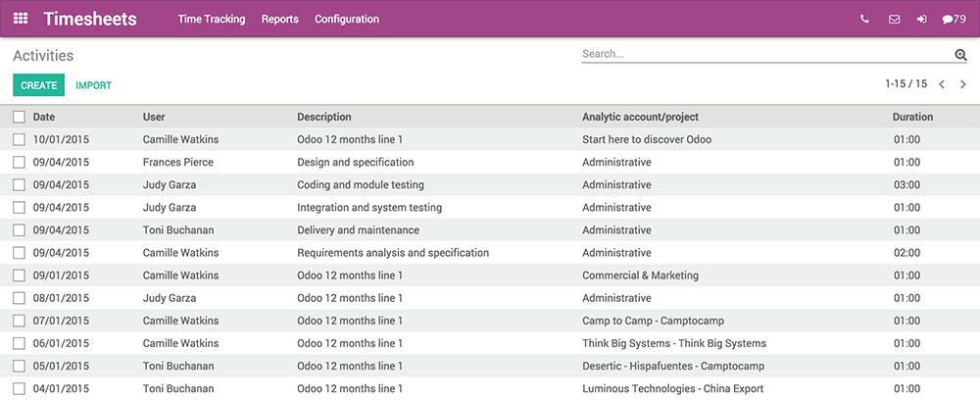Screen dimensions: 980x400
Task: Sort by the Date column header
Action: click(44, 117)
